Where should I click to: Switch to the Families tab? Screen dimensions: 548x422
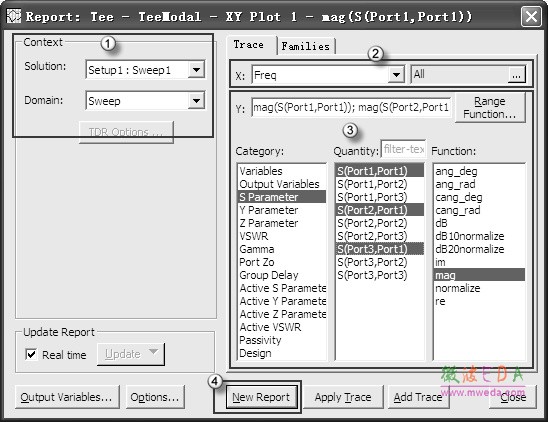(306, 46)
